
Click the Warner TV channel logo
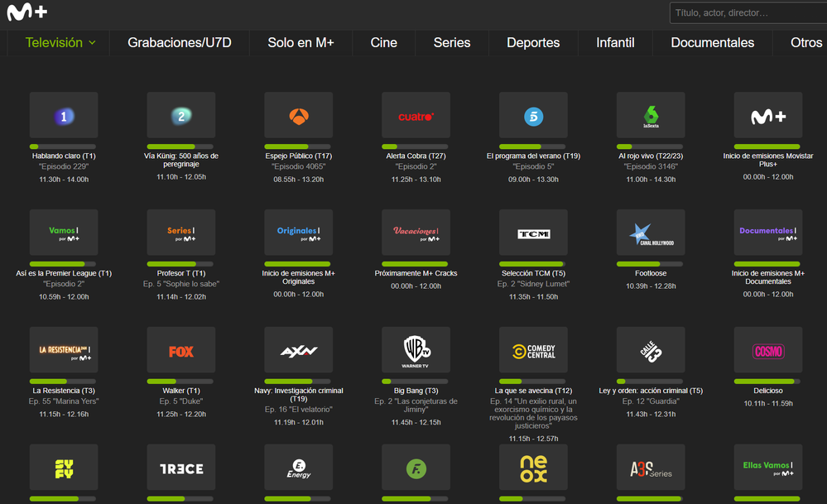point(416,351)
